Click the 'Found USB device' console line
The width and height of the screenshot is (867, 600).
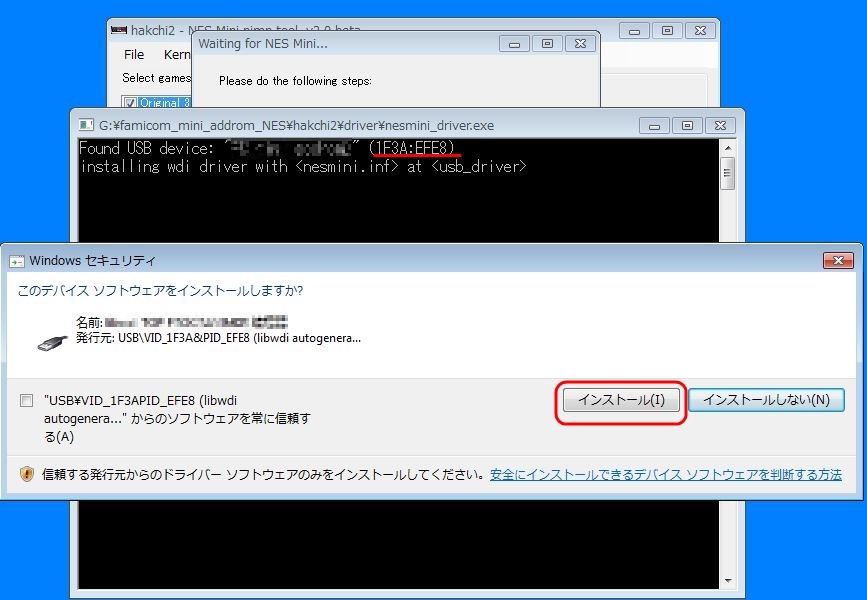coord(267,148)
